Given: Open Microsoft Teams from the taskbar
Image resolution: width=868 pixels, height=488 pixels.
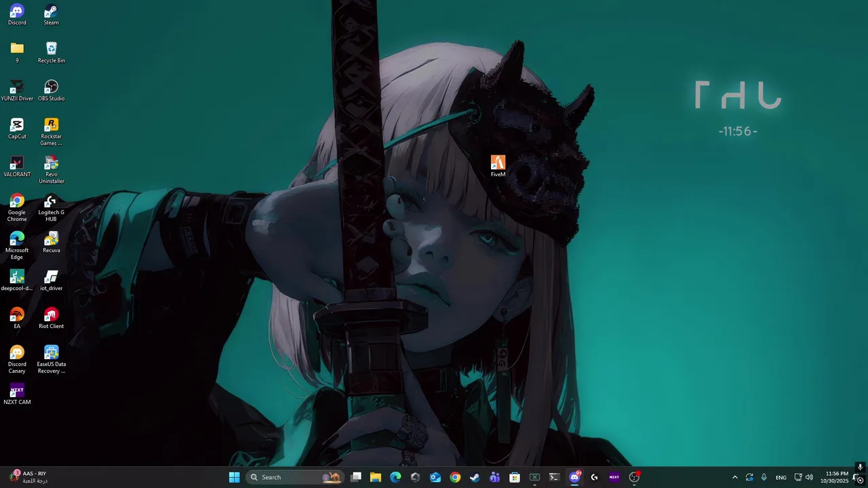Looking at the screenshot, I should [x=494, y=477].
